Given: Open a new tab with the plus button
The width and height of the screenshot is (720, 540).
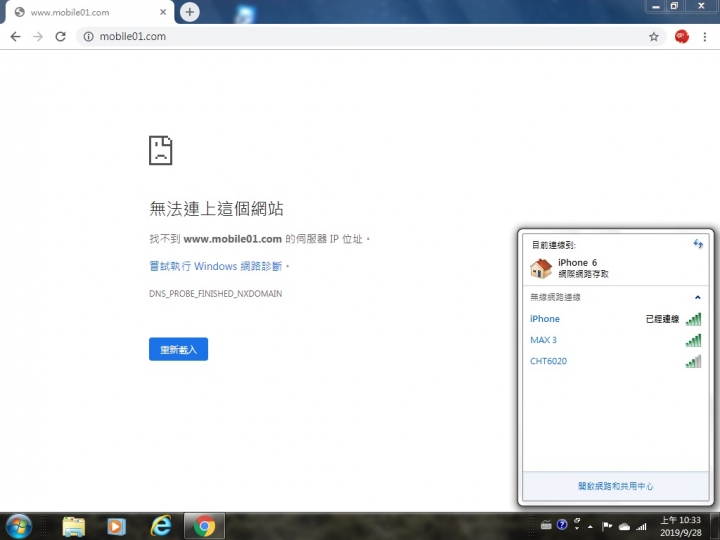Looking at the screenshot, I should coord(189,12).
